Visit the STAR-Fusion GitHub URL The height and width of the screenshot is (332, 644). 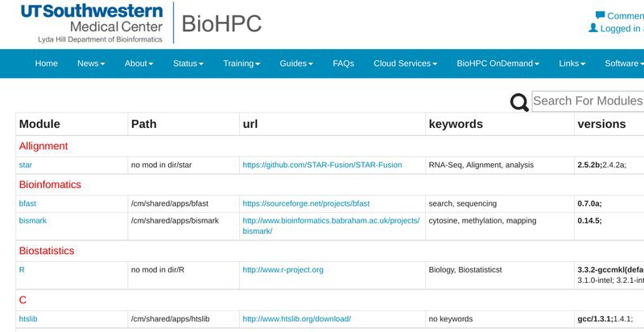click(323, 165)
